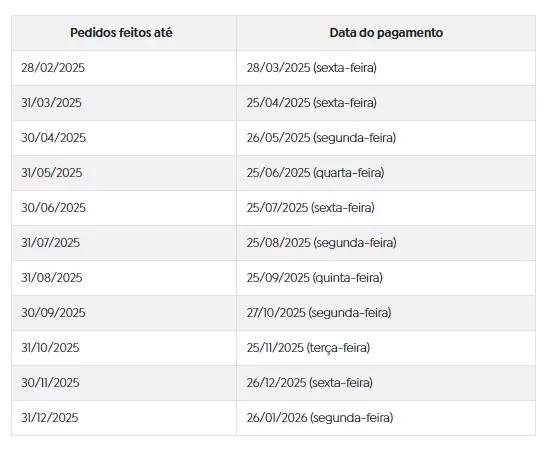The image size is (549, 450).
Task: Click the 31/07/2025 order deadline cell
Action: (x=124, y=243)
